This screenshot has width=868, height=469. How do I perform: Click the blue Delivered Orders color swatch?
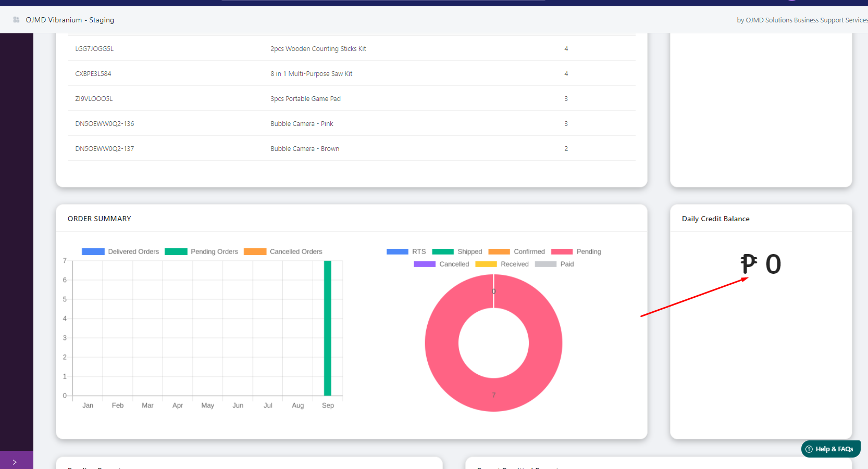93,251
